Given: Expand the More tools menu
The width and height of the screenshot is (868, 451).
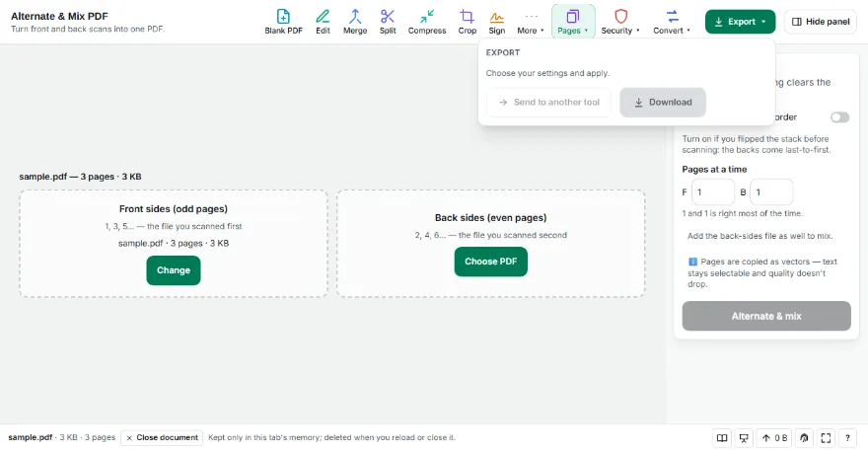Looking at the screenshot, I should 531,22.
